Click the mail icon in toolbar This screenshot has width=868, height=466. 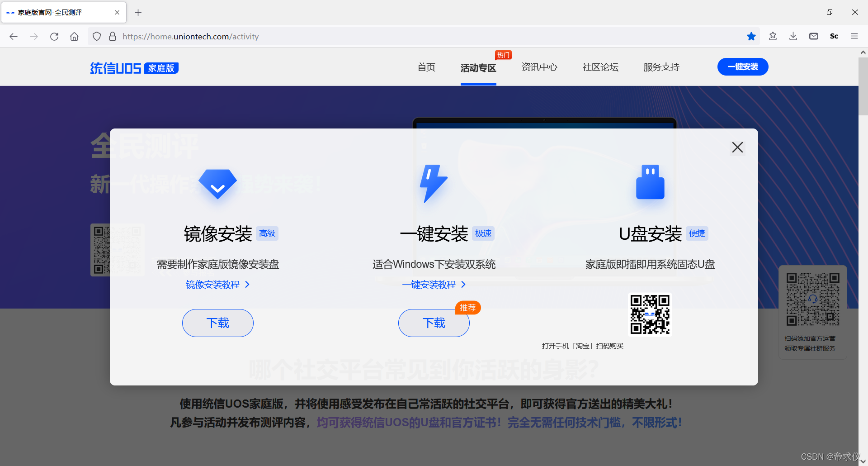coord(814,36)
